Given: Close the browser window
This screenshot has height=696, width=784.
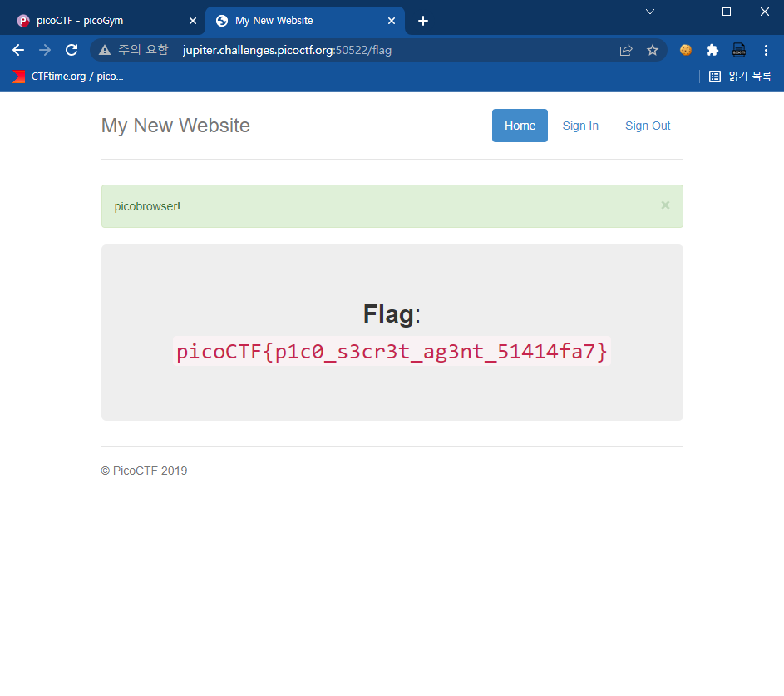Looking at the screenshot, I should (x=765, y=12).
